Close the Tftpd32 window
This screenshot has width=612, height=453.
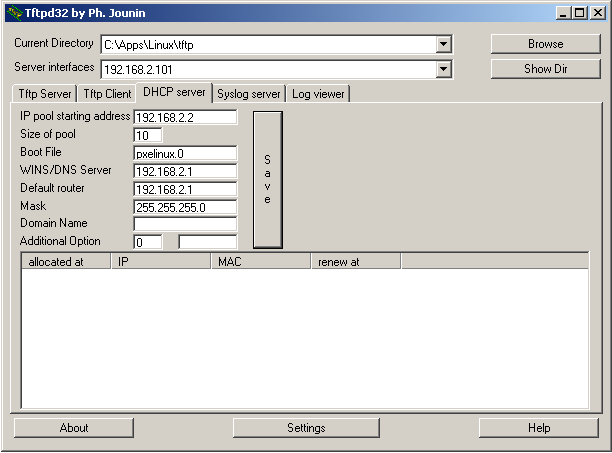click(x=598, y=13)
